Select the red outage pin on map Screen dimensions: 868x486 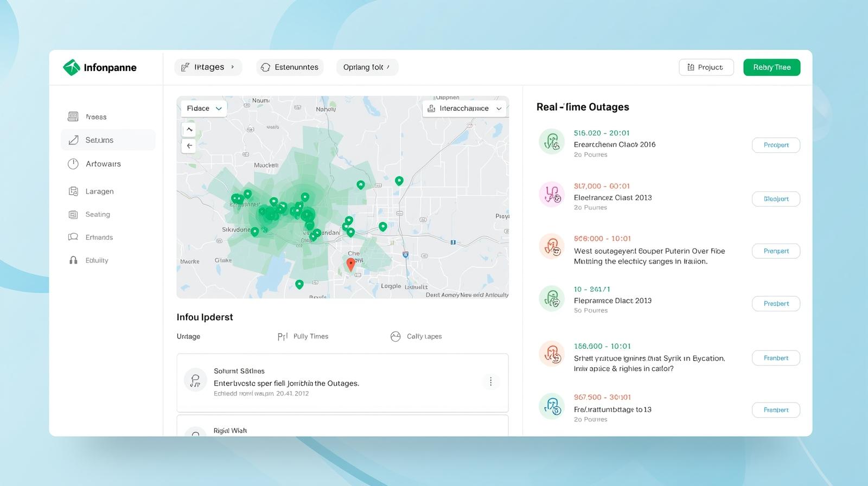click(350, 264)
